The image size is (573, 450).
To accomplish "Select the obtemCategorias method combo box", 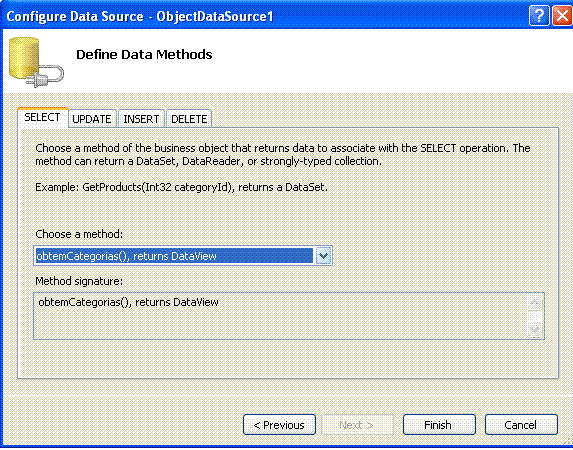I will (x=183, y=256).
